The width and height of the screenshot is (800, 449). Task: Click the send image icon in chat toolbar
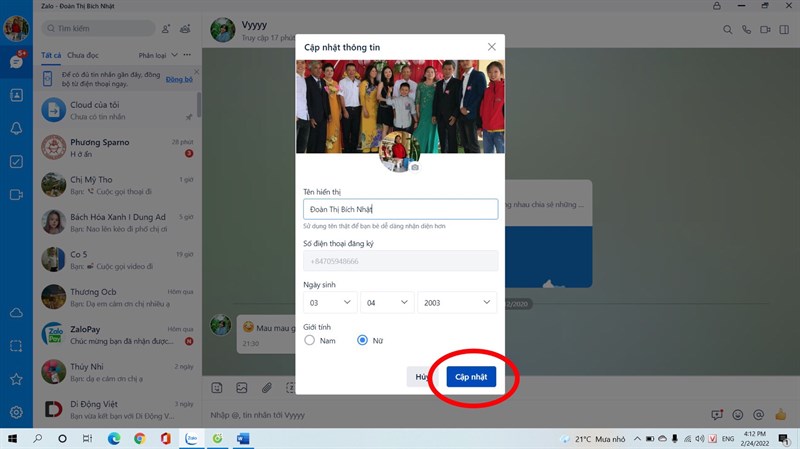click(x=242, y=388)
